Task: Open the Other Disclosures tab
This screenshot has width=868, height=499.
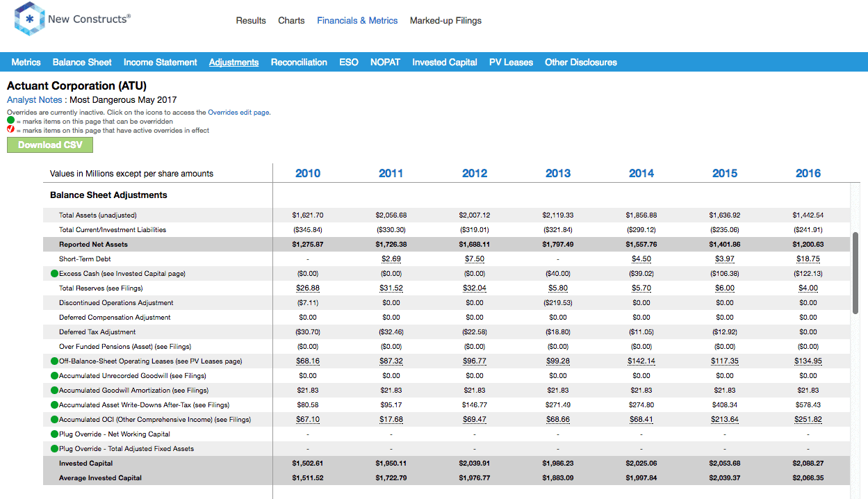Action: [581, 63]
